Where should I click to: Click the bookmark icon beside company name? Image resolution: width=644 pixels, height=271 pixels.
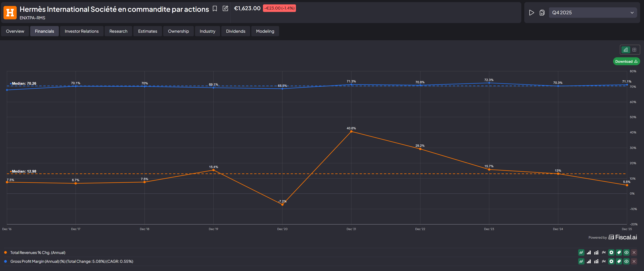click(x=214, y=9)
